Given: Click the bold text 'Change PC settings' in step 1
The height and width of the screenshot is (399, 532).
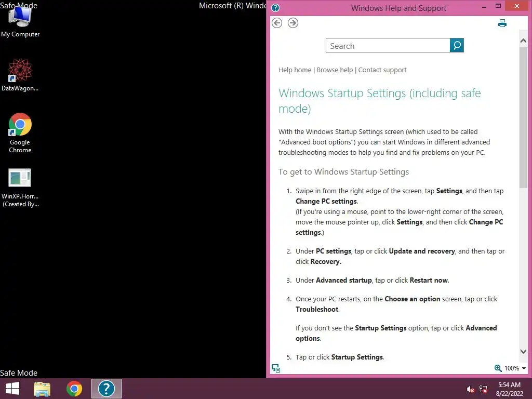Looking at the screenshot, I should tap(326, 201).
